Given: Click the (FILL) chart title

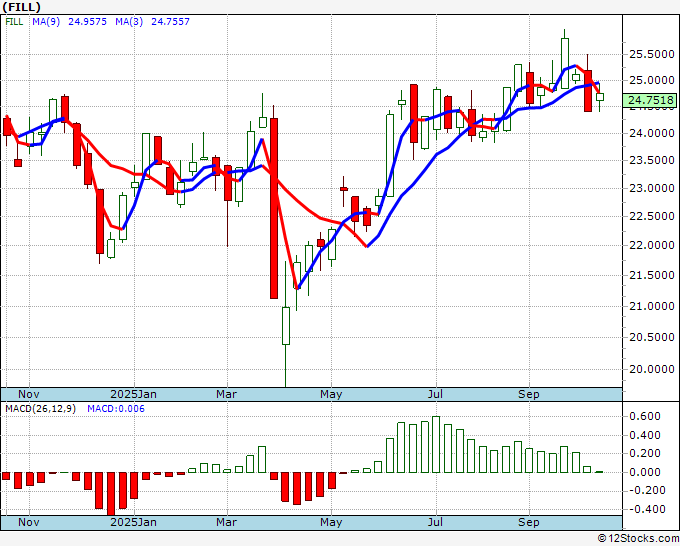Looking at the screenshot, I should [21, 7].
